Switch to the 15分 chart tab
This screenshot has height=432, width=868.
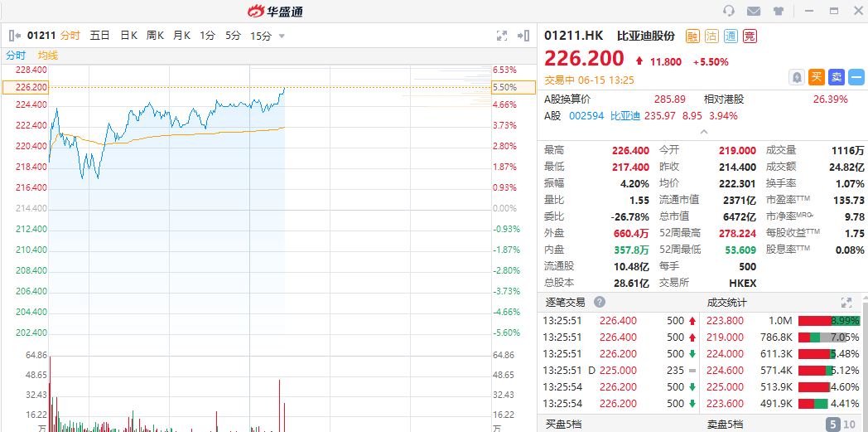[x=261, y=36]
